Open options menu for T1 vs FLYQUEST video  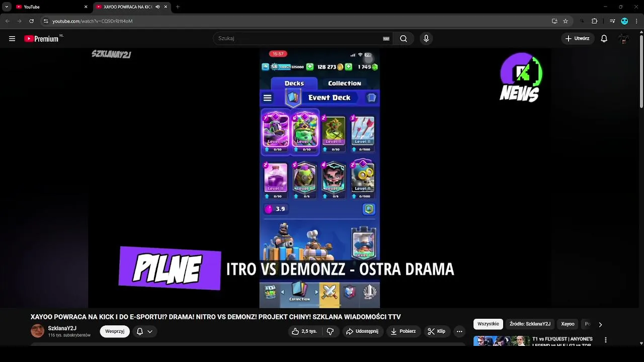click(606, 340)
